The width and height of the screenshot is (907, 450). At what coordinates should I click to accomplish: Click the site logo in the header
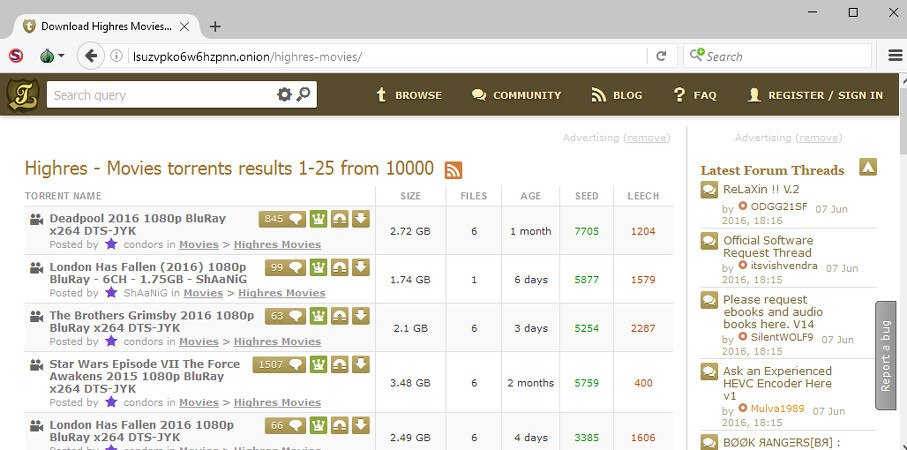(x=23, y=95)
